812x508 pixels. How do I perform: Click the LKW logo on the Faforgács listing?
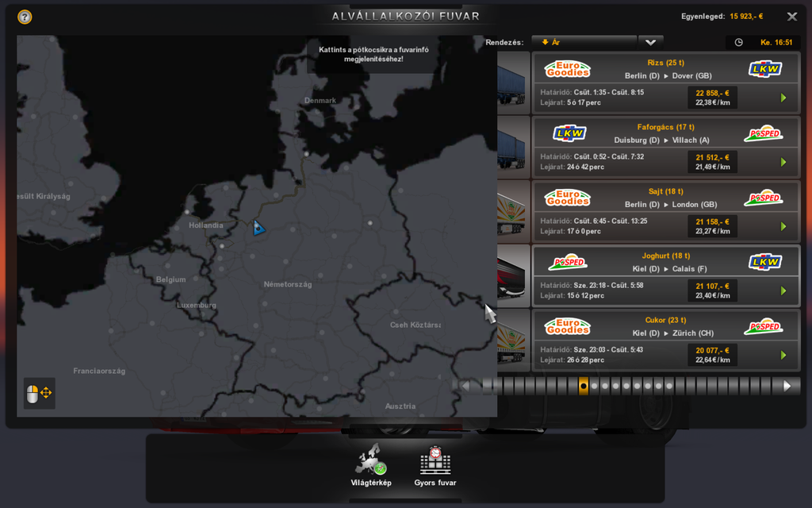[567, 133]
